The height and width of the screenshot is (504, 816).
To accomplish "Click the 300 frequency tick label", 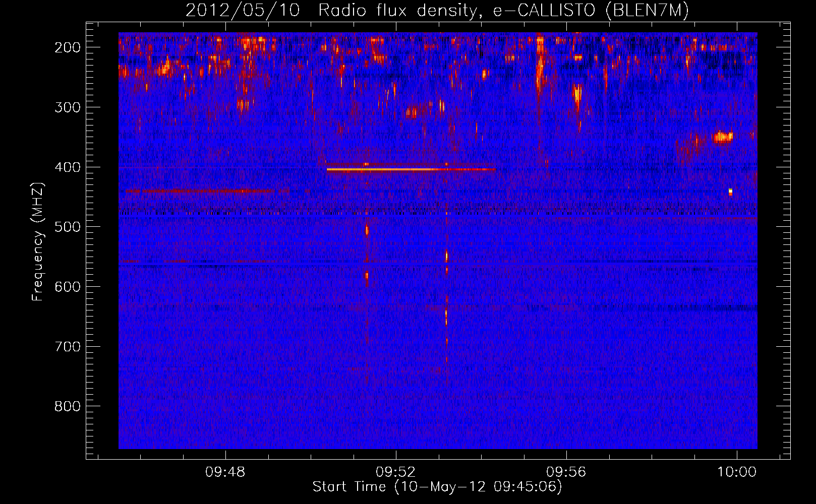I will (68, 107).
